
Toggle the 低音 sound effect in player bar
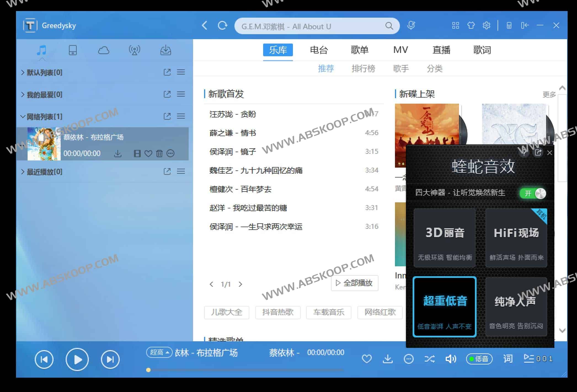[x=479, y=359]
